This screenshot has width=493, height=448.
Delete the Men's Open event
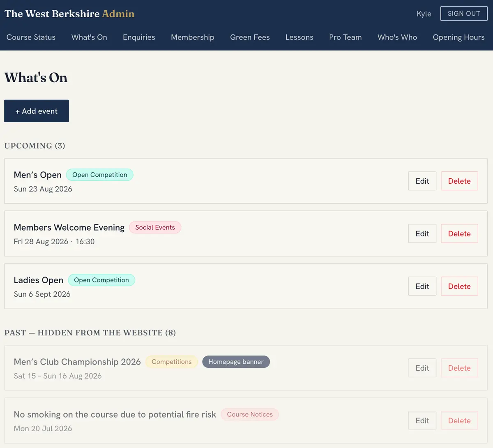point(459,181)
